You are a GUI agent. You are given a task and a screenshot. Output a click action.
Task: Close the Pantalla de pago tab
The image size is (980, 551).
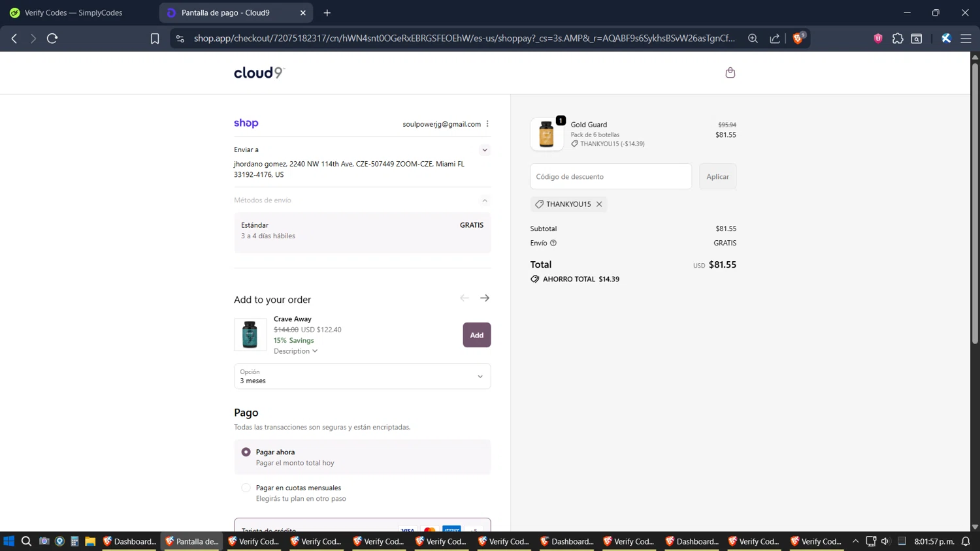tap(303, 12)
